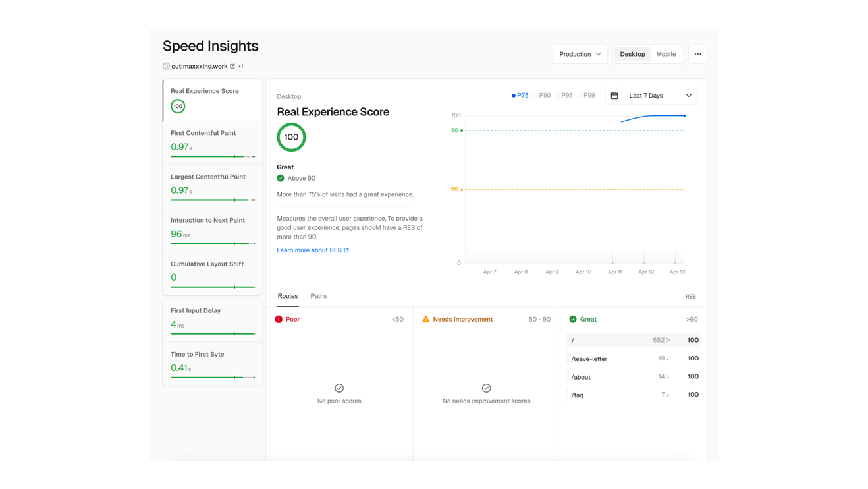Image resolution: width=868 pixels, height=489 pixels.
Task: Click the RES column header
Action: (690, 297)
